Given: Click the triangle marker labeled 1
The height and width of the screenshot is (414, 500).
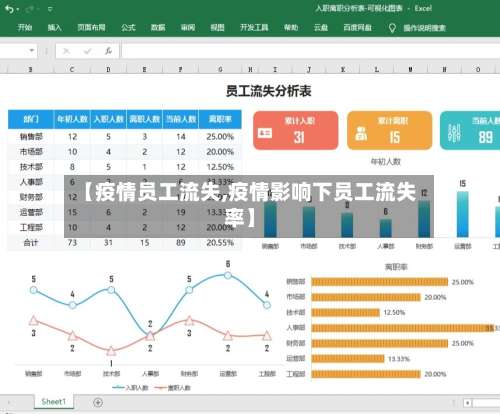Looking at the screenshot, I should click(111, 351).
